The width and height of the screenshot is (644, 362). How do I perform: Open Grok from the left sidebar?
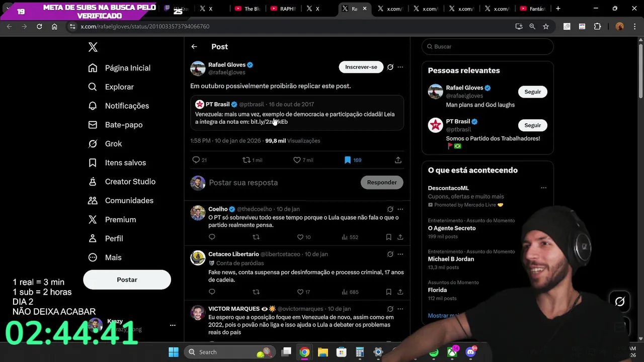coord(105,144)
